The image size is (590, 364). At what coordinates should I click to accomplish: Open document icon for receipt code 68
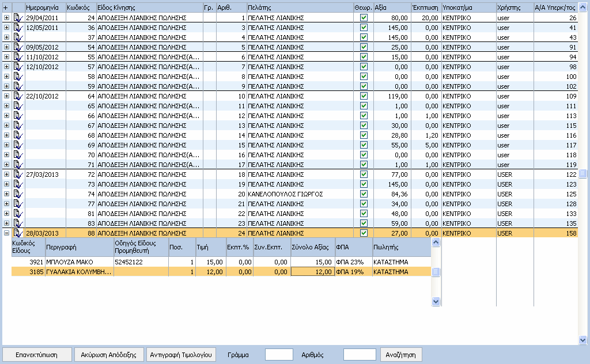(x=18, y=135)
